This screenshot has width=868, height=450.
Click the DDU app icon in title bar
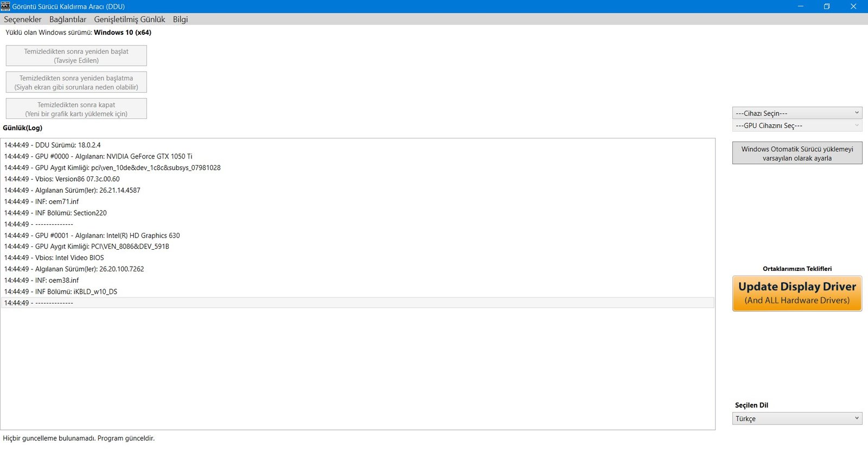(5, 7)
